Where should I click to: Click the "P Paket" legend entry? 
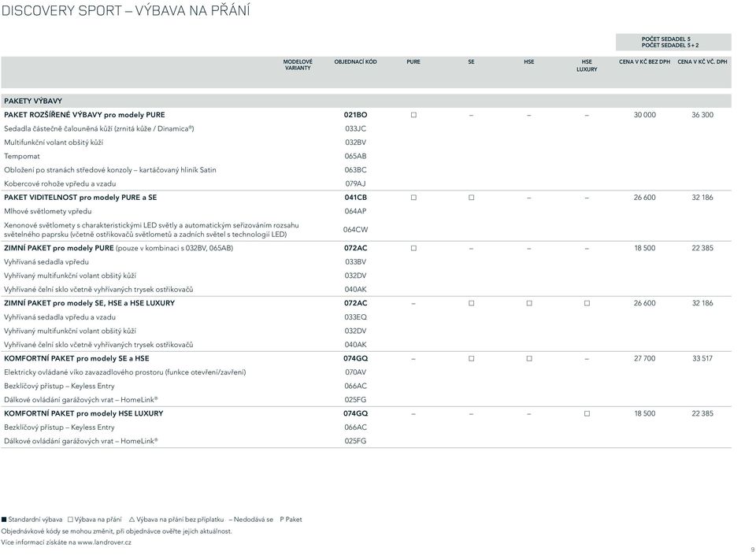point(291,520)
